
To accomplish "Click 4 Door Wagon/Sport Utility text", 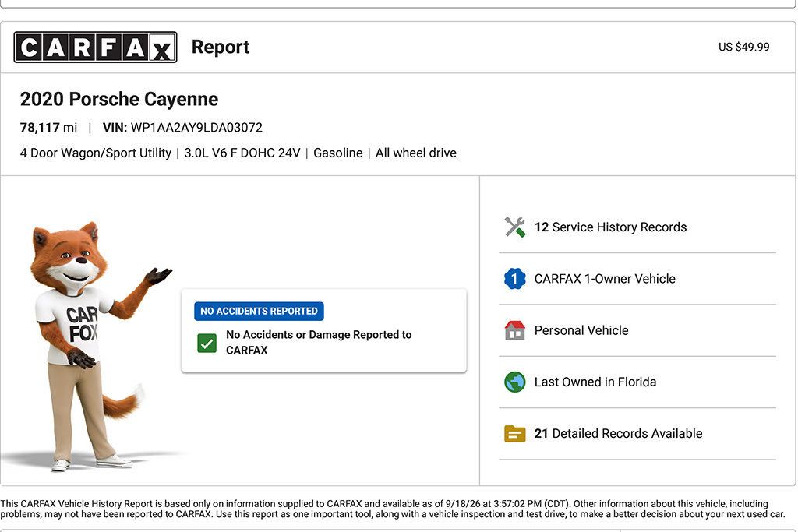I will pos(96,153).
